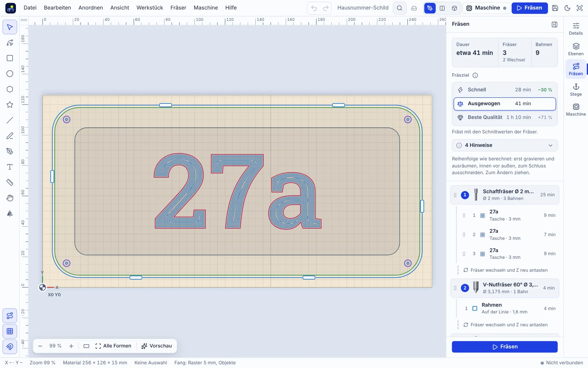Open the Maschine selector in toolbar
Viewport: 588px width, 368px height.
pyautogui.click(x=486, y=8)
